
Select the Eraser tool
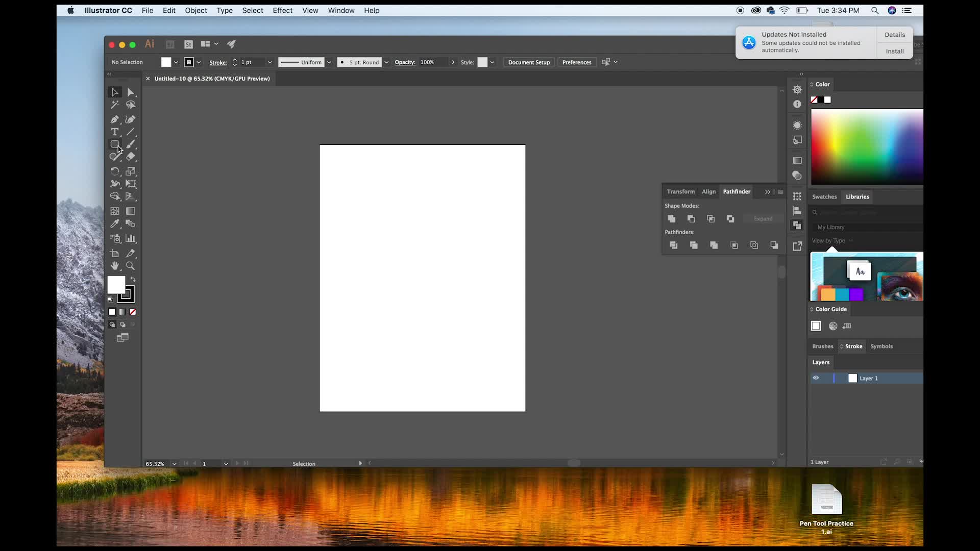tap(131, 157)
